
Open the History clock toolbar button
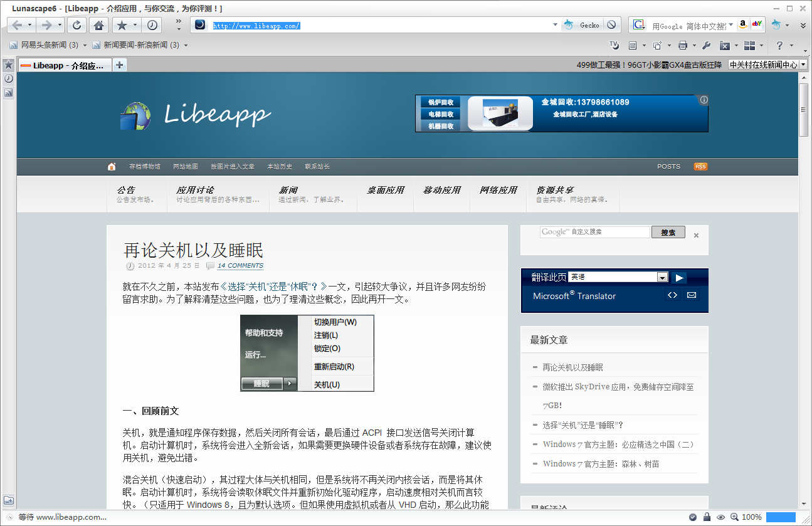(x=152, y=25)
